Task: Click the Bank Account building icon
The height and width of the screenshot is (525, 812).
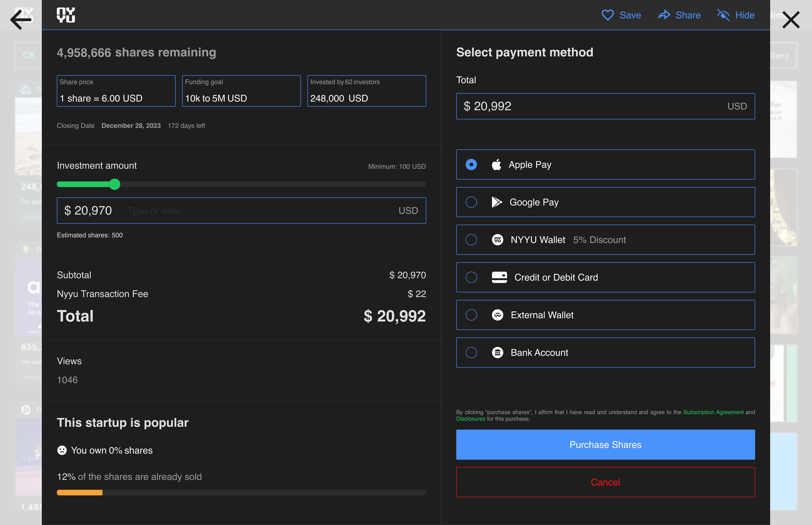Action: coord(498,353)
